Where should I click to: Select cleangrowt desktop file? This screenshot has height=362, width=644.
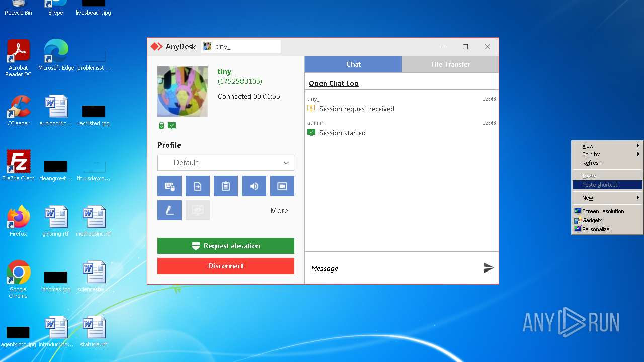56,170
